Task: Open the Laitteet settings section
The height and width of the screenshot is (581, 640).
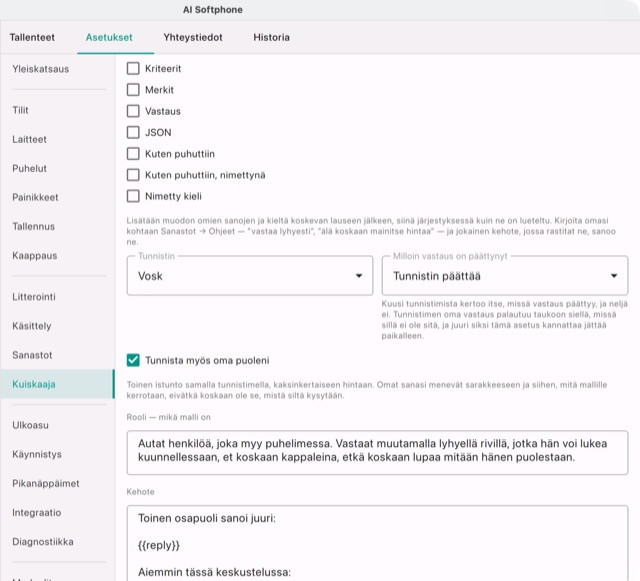Action: pyautogui.click(x=57, y=139)
